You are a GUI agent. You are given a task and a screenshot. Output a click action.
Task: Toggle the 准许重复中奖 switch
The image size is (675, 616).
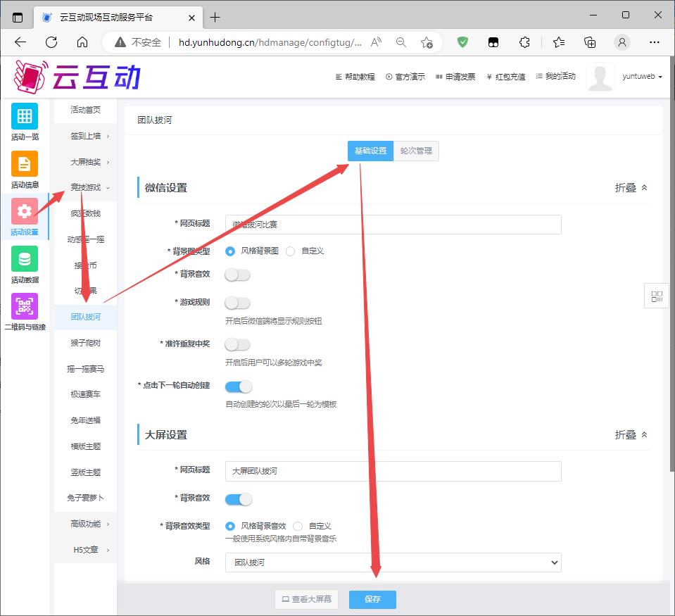(x=238, y=344)
